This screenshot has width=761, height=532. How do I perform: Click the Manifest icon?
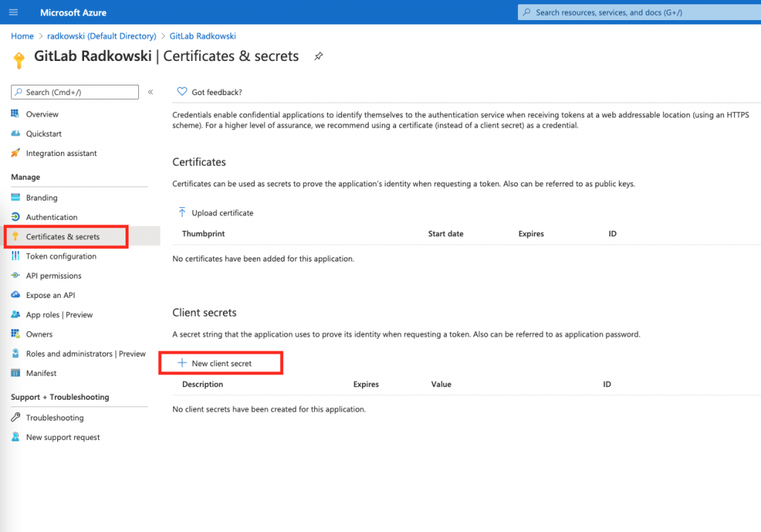16,373
